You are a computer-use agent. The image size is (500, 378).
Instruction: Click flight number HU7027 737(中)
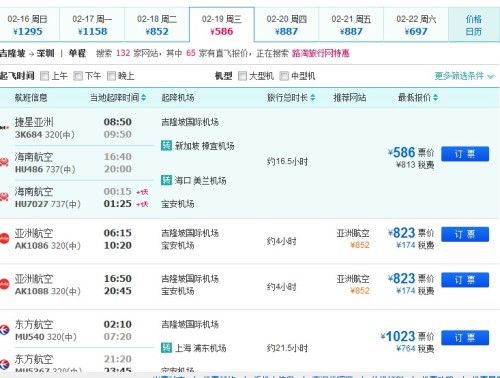pyautogui.click(x=48, y=204)
